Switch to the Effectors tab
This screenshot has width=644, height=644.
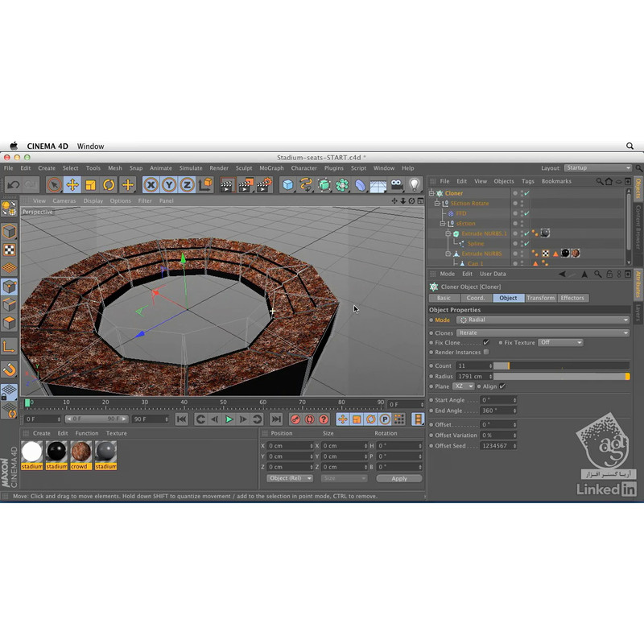tap(572, 298)
